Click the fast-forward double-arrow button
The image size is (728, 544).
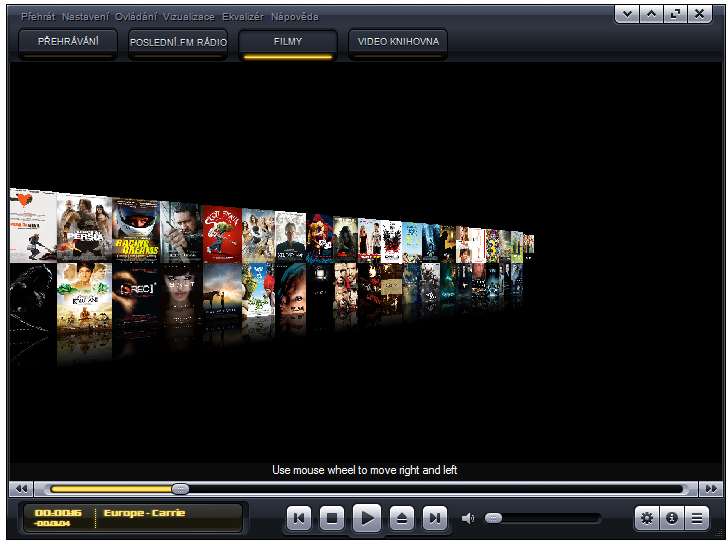pyautogui.click(x=711, y=489)
